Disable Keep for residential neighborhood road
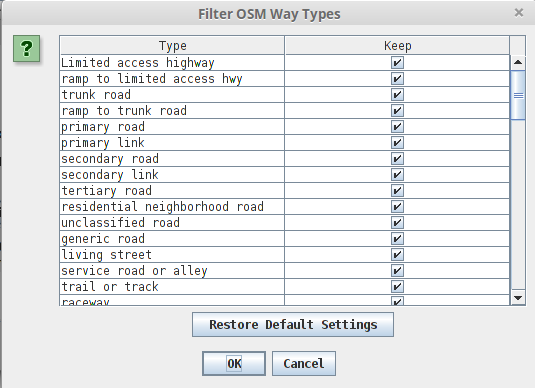This screenshot has height=388, width=535. tap(397, 206)
